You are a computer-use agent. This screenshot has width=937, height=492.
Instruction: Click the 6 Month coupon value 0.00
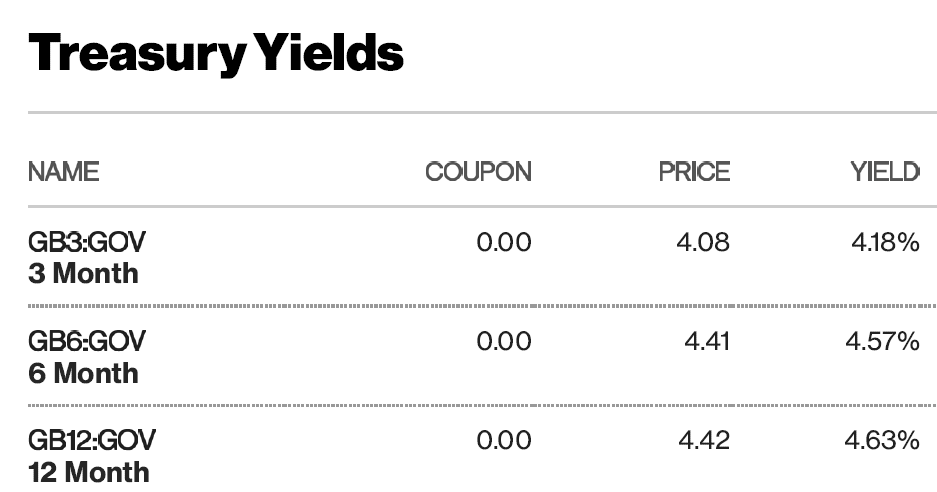tap(504, 342)
